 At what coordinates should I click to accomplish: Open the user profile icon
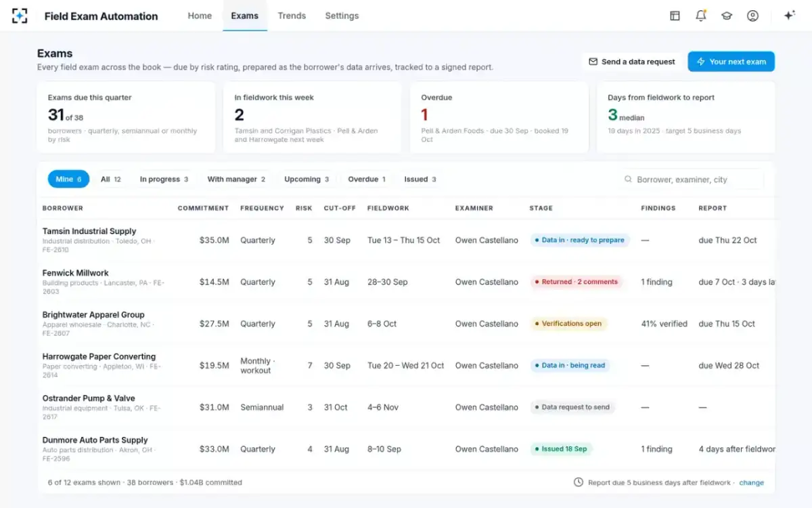click(752, 16)
